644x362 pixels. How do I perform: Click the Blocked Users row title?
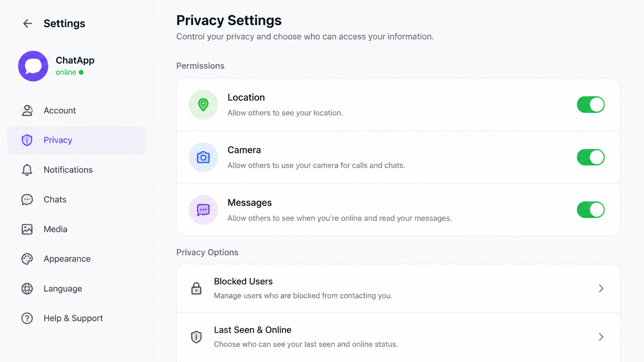click(243, 281)
